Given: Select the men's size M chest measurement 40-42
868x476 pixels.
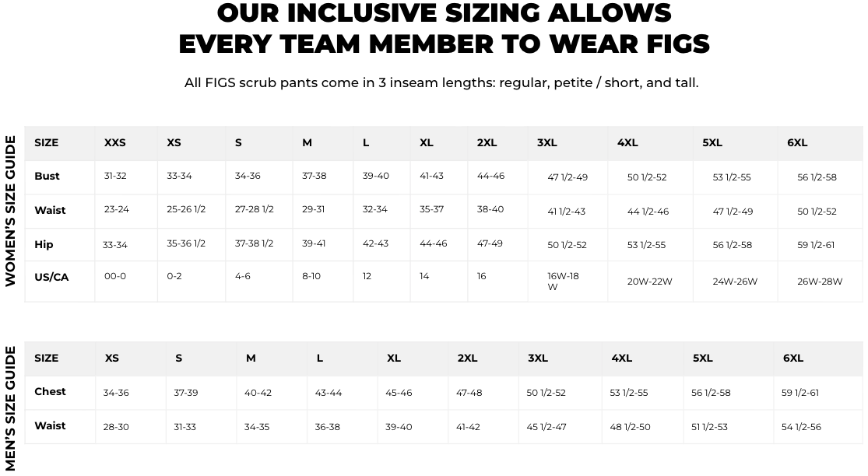Looking at the screenshot, I should (258, 393).
